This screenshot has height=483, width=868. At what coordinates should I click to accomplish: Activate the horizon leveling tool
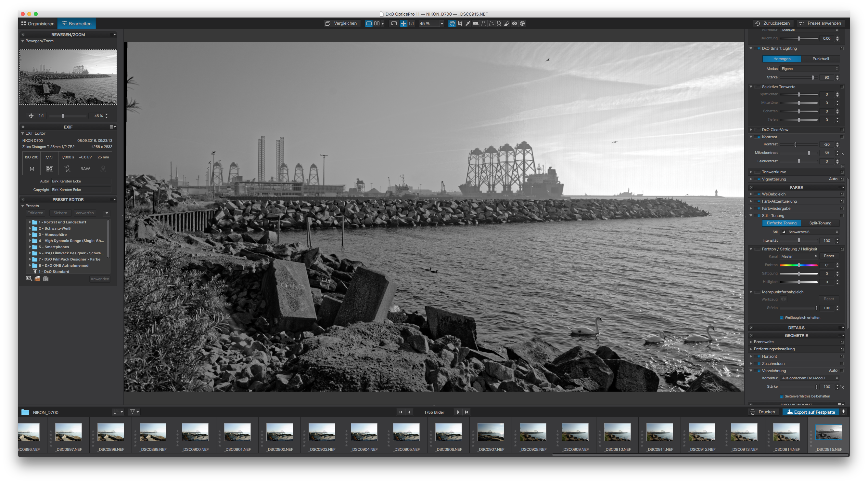pos(476,24)
